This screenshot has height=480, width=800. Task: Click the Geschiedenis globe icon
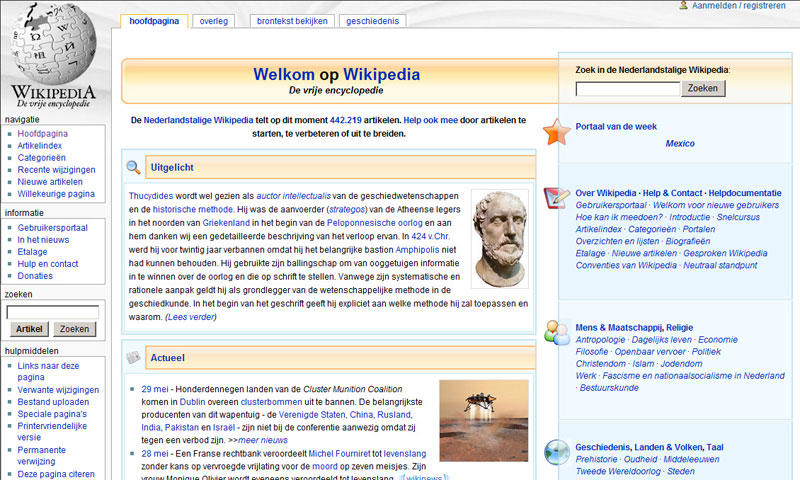(556, 451)
